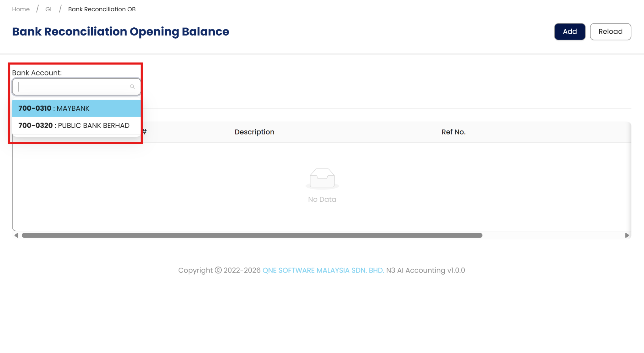Open the GL breadcrumb link
This screenshot has height=353, width=644.
[49, 9]
